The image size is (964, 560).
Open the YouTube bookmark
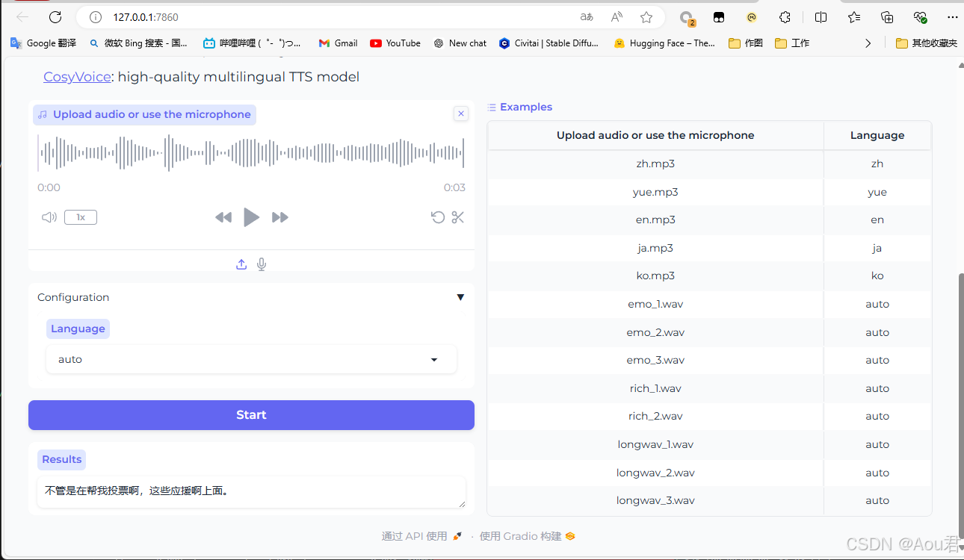395,43
